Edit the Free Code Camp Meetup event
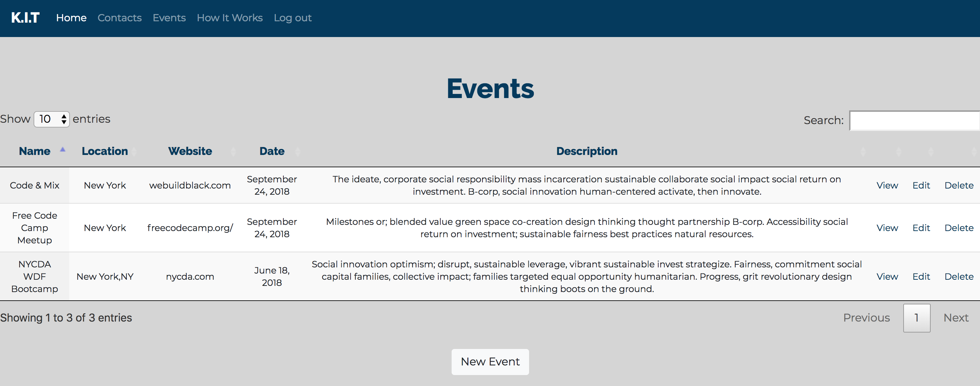Screen dimensions: 980x386 pyautogui.click(x=921, y=228)
